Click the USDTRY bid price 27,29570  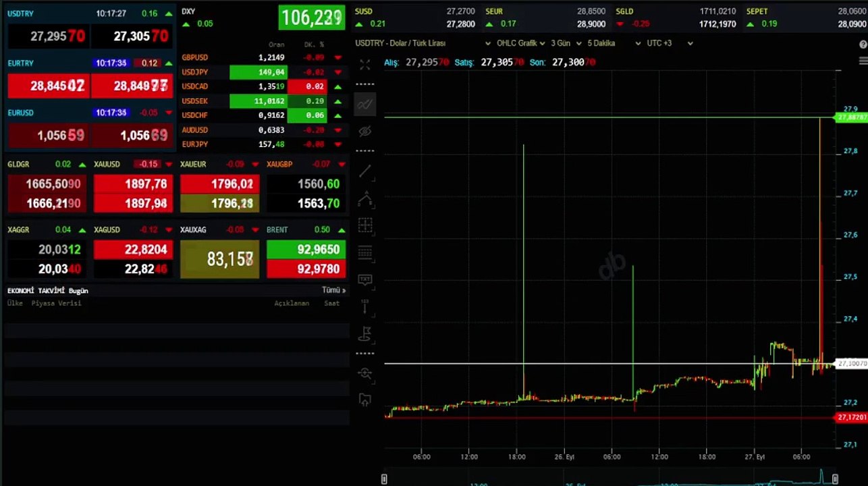coord(49,36)
